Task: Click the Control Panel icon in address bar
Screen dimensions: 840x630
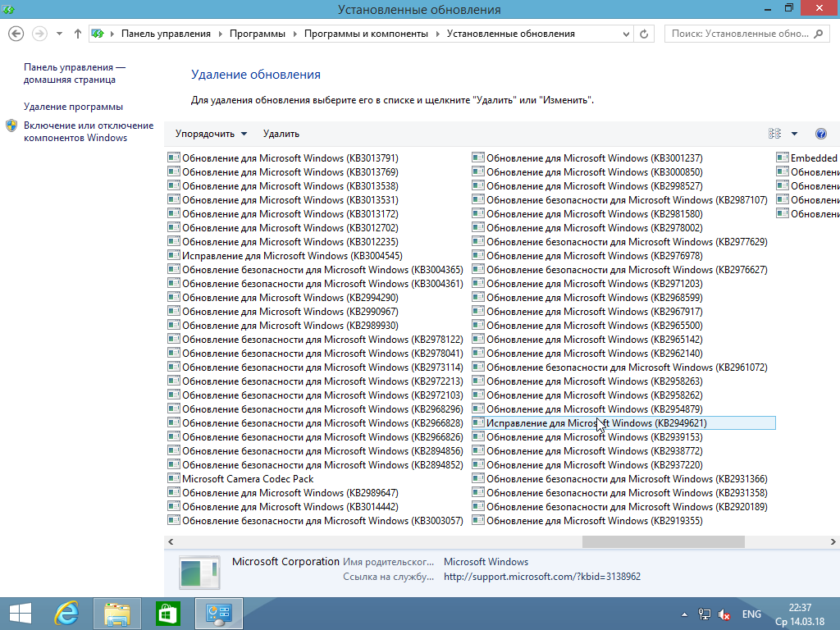Action: pos(98,34)
